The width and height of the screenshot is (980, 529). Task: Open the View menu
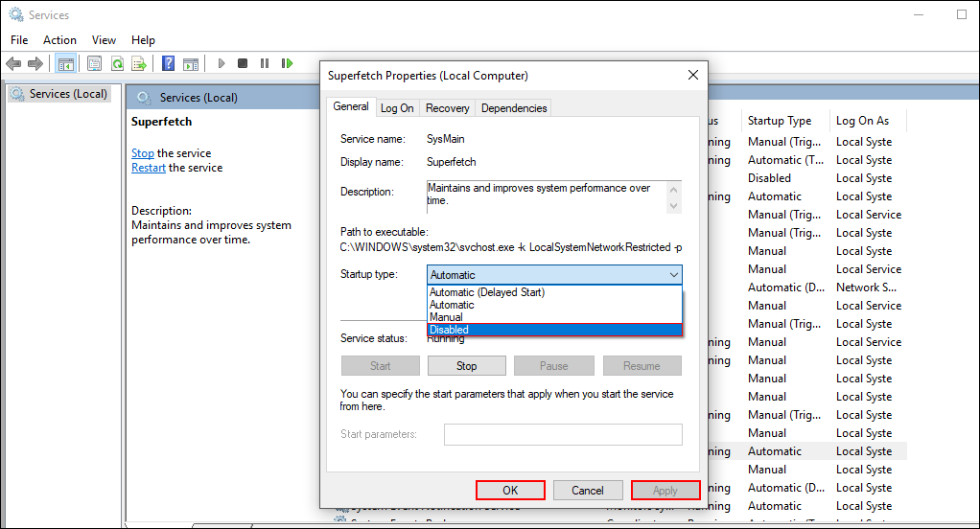coord(104,40)
